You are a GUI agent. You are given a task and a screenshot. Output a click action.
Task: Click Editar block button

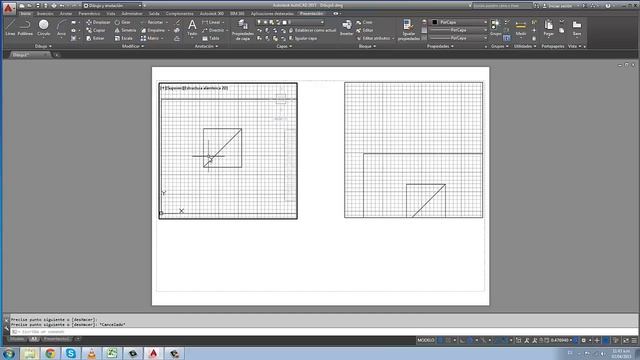pyautogui.click(x=364, y=30)
